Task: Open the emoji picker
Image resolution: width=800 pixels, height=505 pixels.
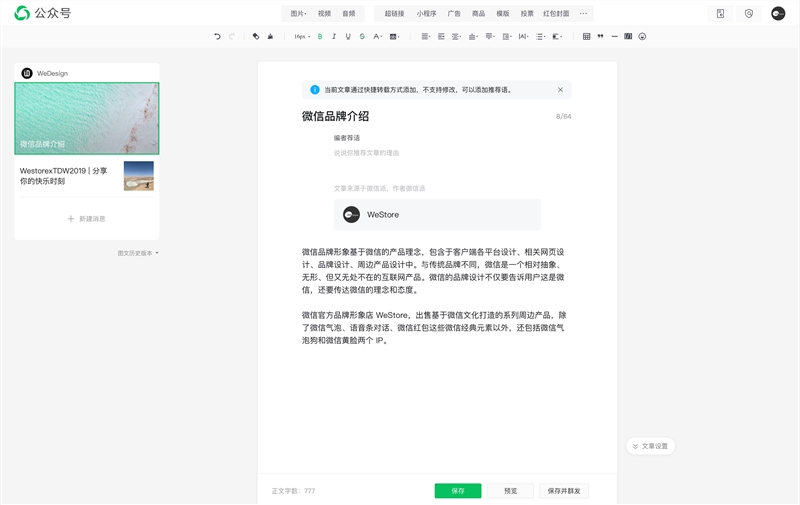Action: click(642, 36)
